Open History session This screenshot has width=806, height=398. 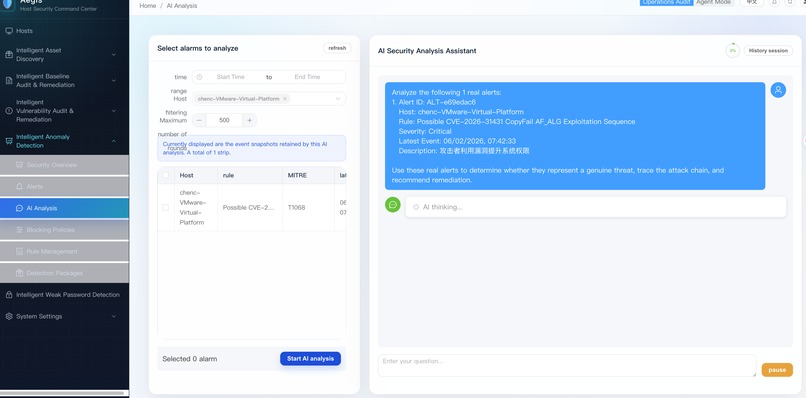pyautogui.click(x=768, y=51)
